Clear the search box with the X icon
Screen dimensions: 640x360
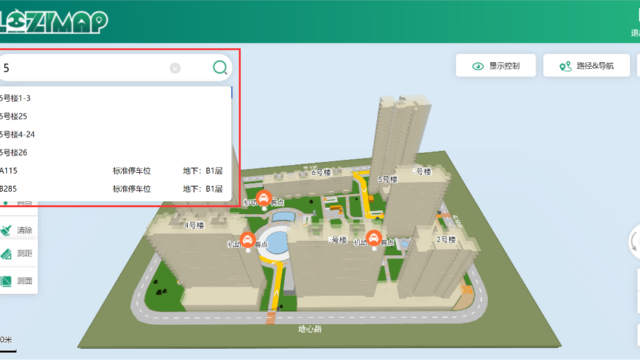(175, 68)
